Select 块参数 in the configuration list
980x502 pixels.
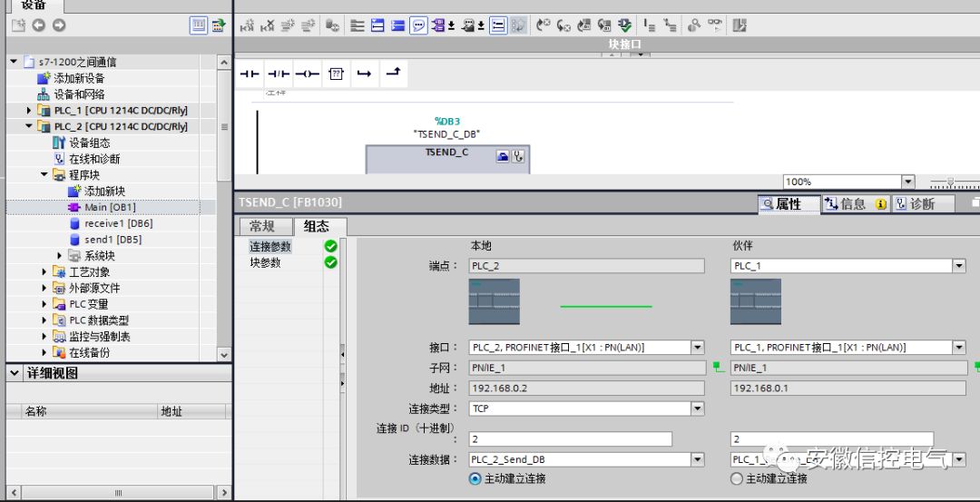click(266, 263)
